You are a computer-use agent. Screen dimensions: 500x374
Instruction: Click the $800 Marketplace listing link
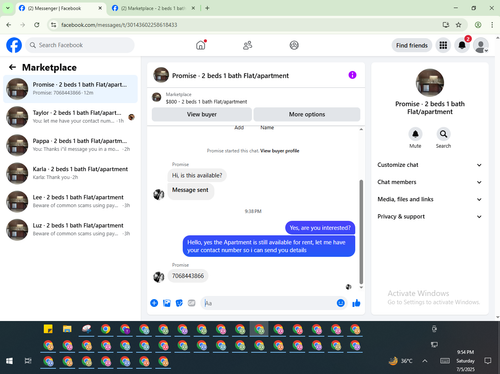click(x=206, y=102)
